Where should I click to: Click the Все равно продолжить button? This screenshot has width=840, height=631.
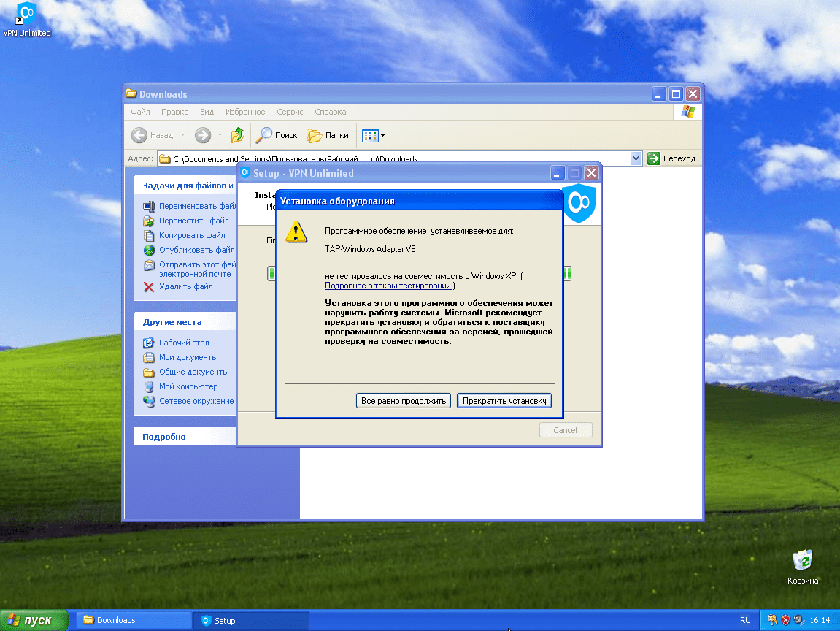[x=403, y=400]
